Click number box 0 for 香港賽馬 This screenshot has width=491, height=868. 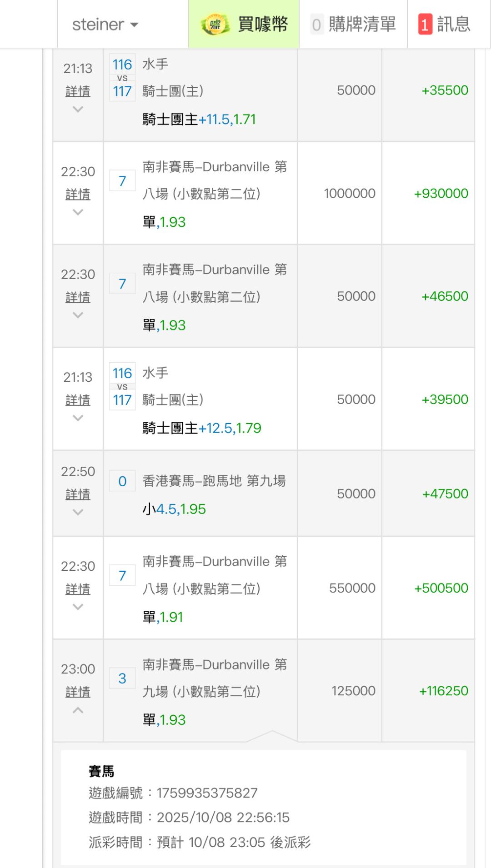(122, 481)
